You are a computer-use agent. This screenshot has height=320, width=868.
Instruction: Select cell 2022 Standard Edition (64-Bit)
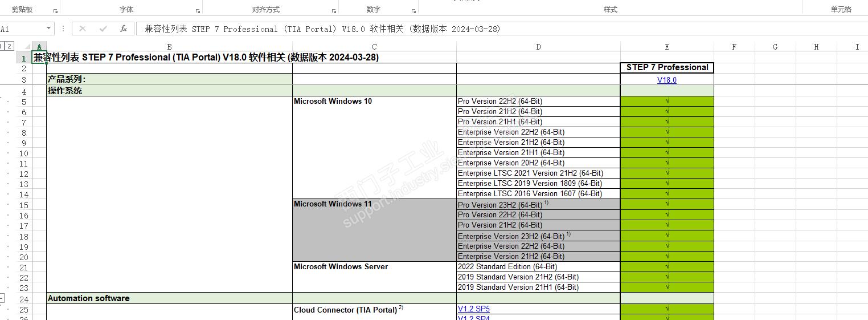[x=538, y=267]
